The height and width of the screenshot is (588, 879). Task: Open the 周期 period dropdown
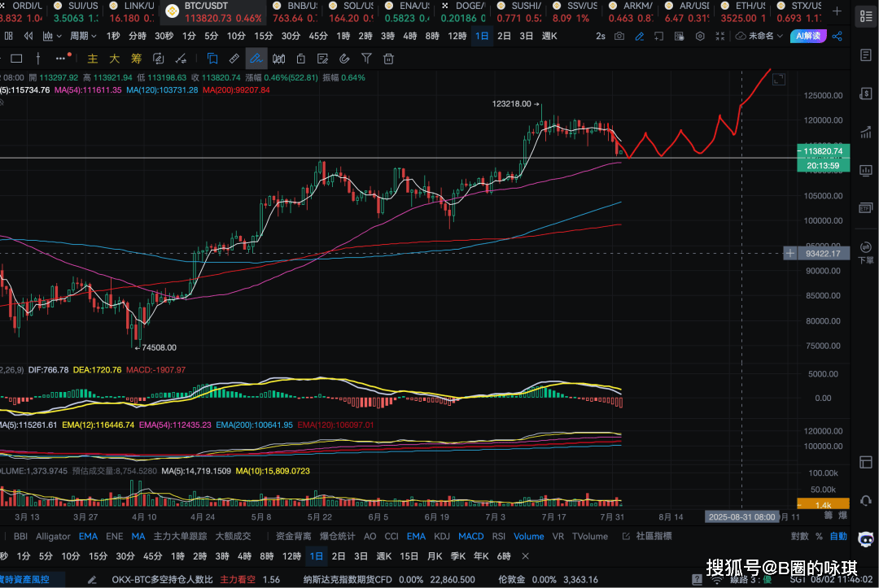tap(83, 36)
